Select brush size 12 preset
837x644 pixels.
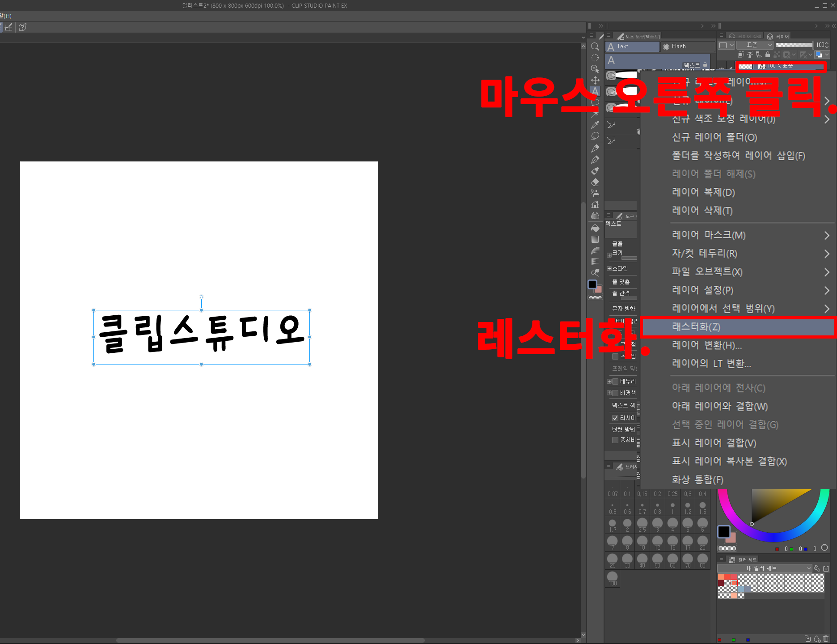point(657,543)
